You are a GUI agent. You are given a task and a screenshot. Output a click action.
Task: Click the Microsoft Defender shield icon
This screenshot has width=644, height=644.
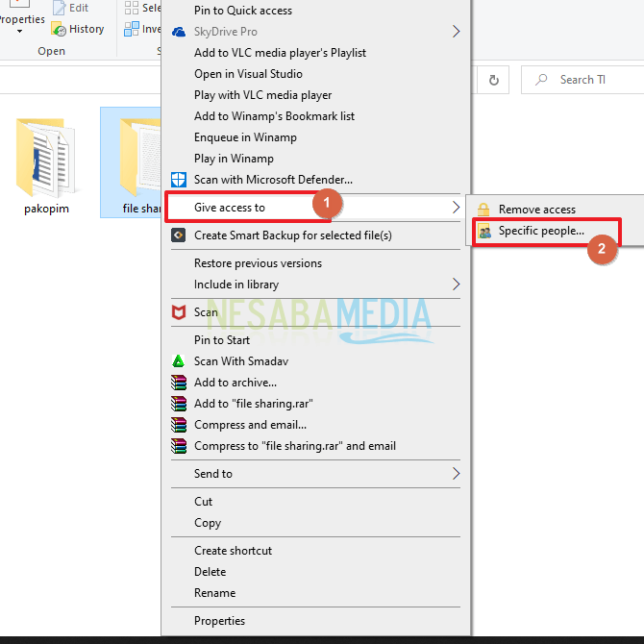(x=178, y=180)
